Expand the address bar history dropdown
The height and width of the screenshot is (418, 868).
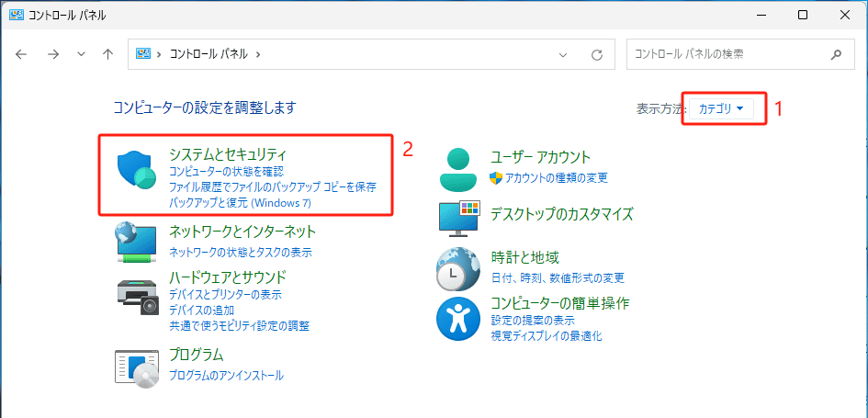[563, 54]
